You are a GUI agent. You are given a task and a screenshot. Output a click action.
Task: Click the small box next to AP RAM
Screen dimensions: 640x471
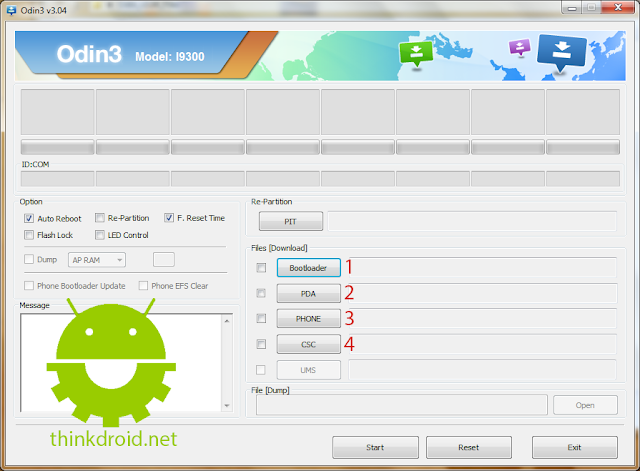coord(164,260)
